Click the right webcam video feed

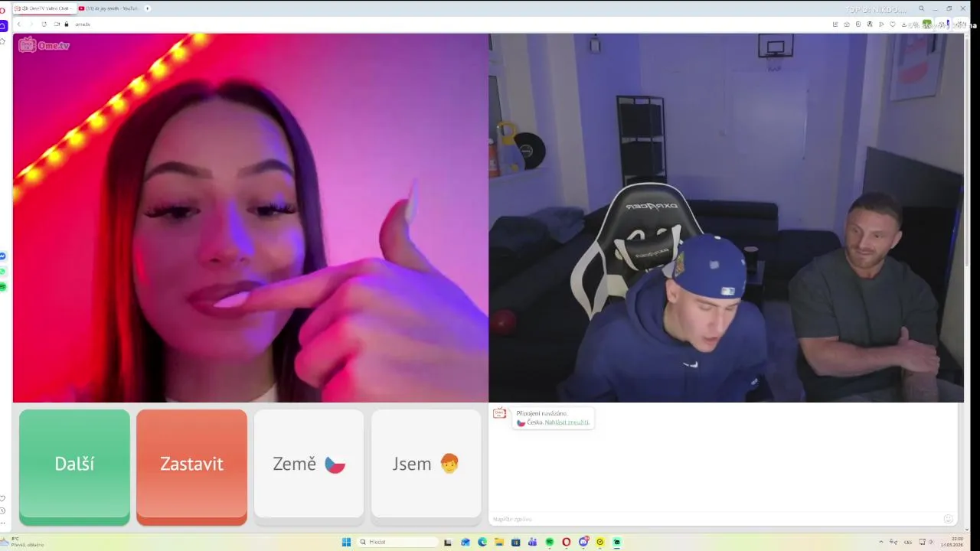(x=726, y=217)
